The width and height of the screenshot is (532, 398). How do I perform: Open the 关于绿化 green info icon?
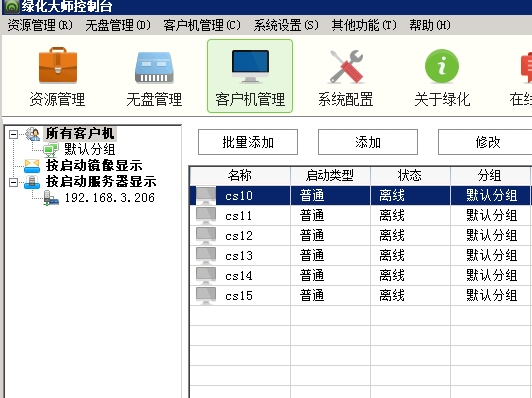pyautogui.click(x=442, y=66)
